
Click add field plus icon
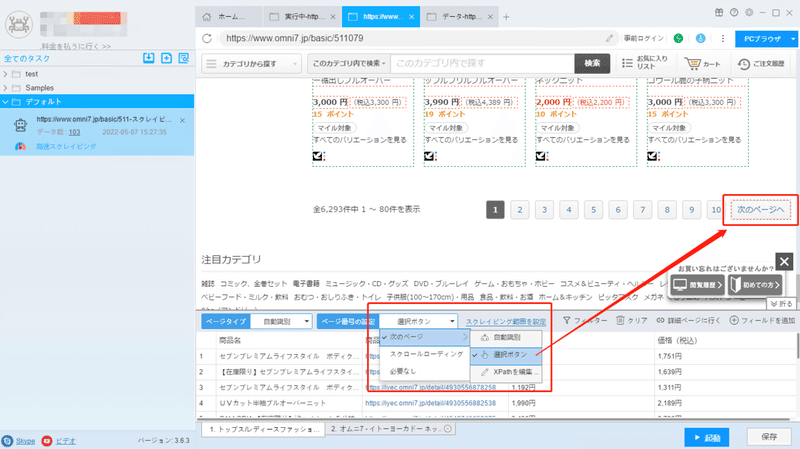(734, 320)
